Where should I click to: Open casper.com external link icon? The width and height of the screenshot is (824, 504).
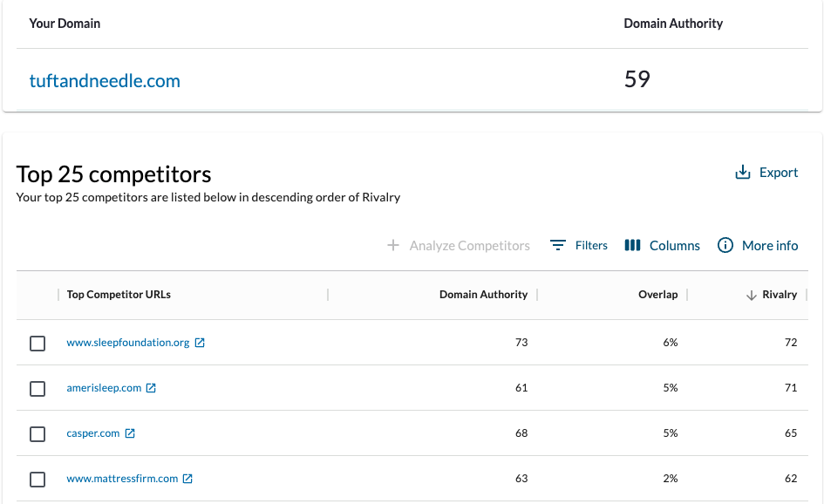[130, 433]
